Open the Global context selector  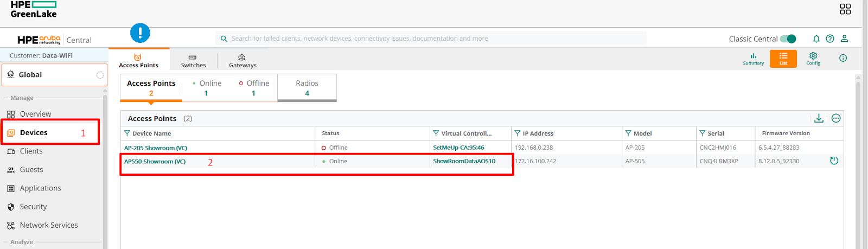54,75
